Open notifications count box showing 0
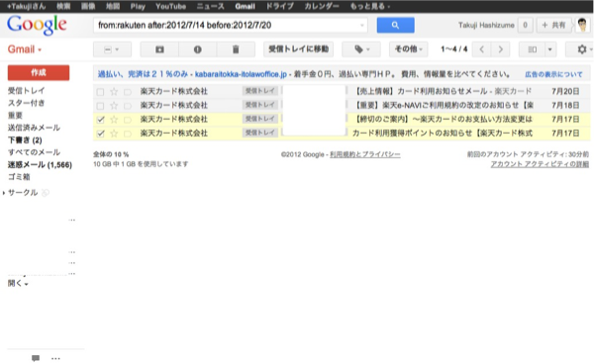The image size is (594, 364). click(525, 25)
